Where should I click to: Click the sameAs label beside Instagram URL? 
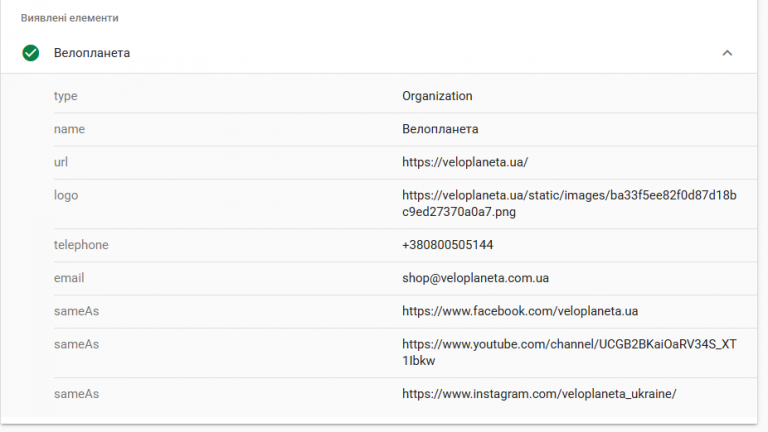tap(76, 394)
